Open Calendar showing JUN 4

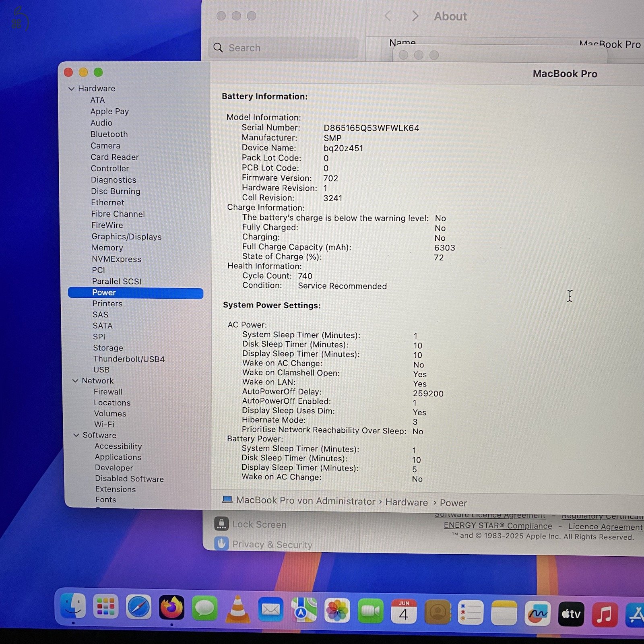(404, 612)
